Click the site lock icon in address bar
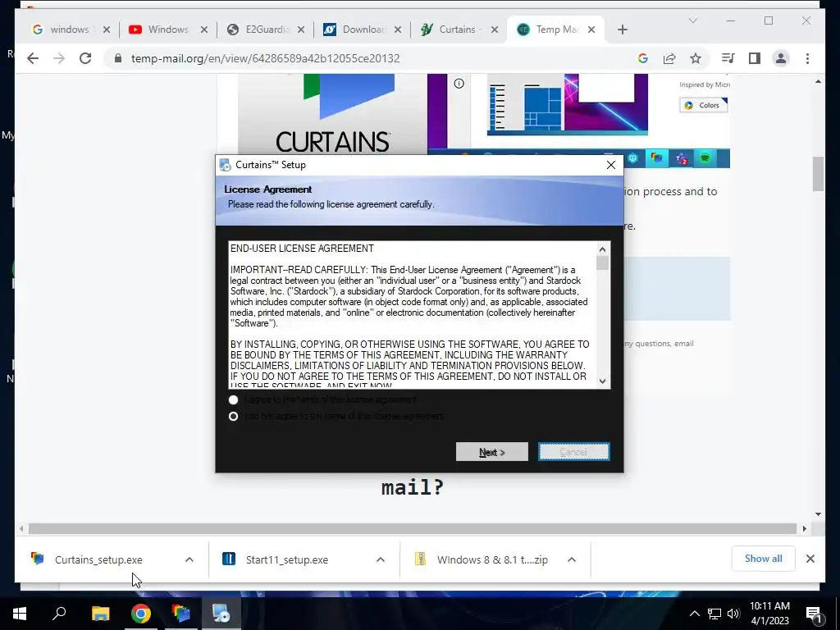840x630 pixels. click(x=118, y=58)
